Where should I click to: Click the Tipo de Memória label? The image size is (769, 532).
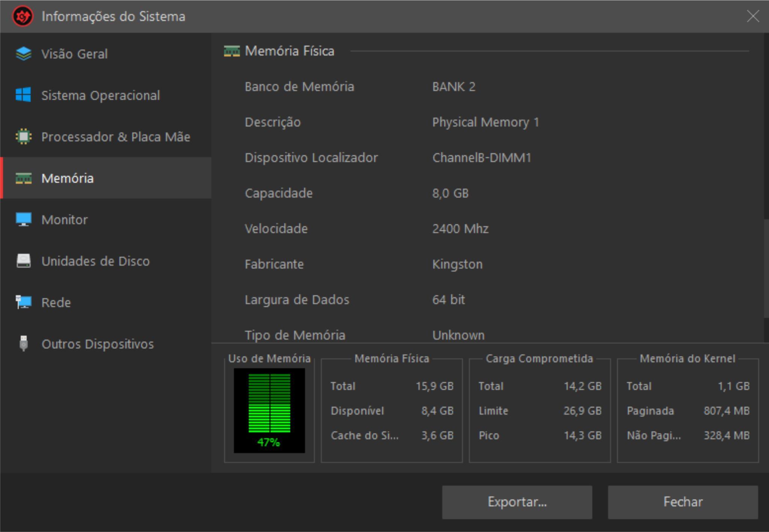pyautogui.click(x=295, y=336)
